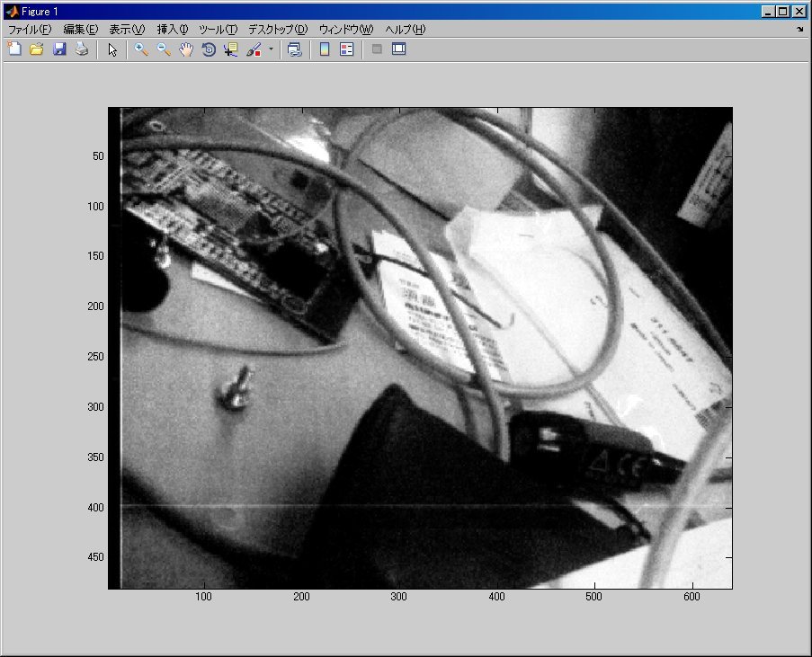Image resolution: width=812 pixels, height=657 pixels.
Task: Activate the Pan hand tool
Action: [x=186, y=49]
